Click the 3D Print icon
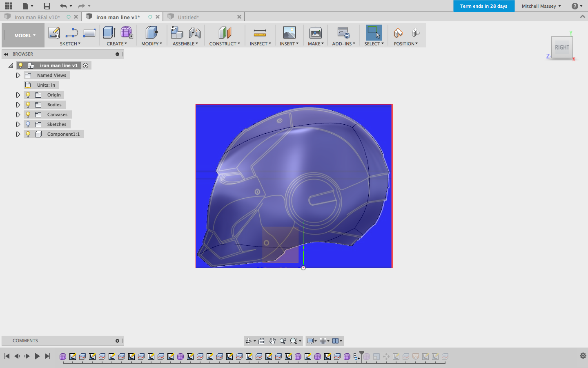588x368 pixels. tap(316, 32)
